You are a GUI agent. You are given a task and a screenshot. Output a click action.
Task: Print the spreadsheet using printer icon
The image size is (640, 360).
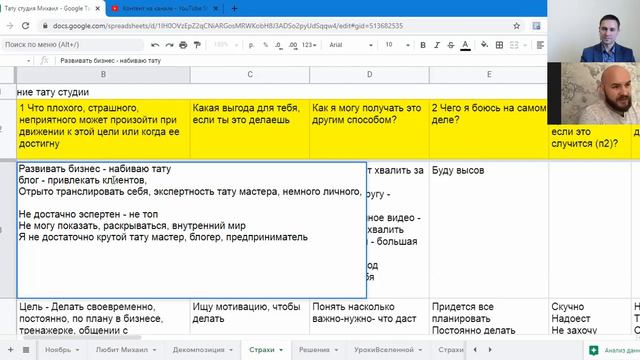click(x=183, y=45)
